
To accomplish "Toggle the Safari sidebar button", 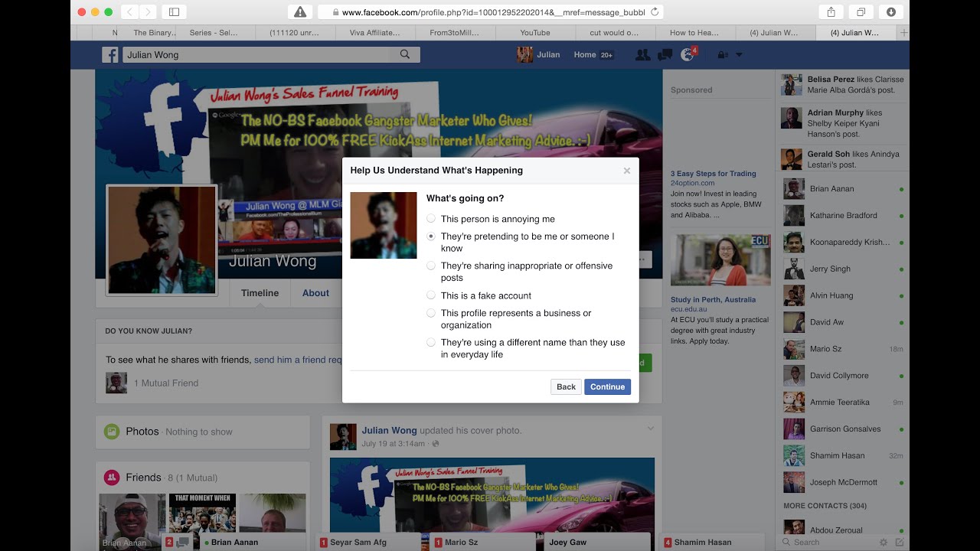I will 174,11.
